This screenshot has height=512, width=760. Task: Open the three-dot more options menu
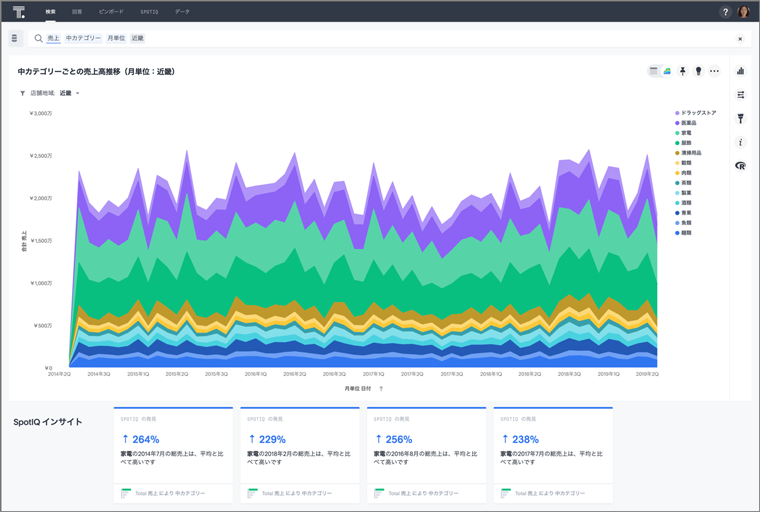pyautogui.click(x=714, y=71)
